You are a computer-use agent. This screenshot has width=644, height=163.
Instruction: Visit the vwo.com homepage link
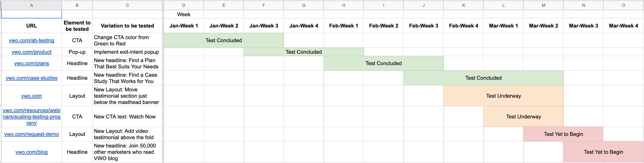click(32, 96)
